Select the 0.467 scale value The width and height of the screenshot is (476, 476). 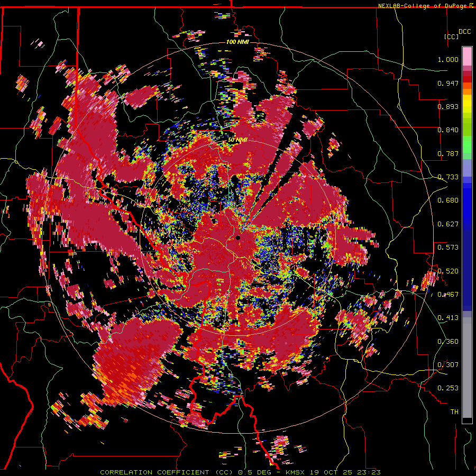(x=448, y=295)
